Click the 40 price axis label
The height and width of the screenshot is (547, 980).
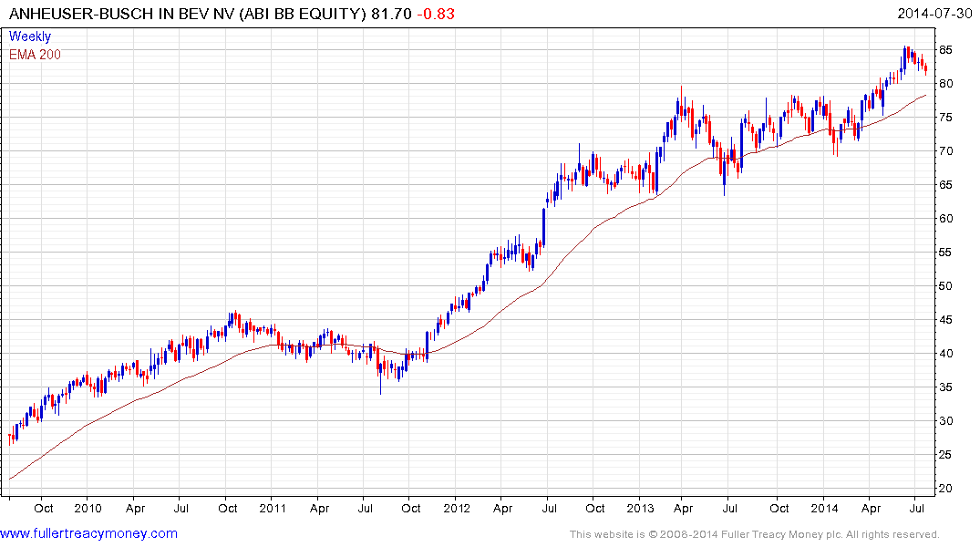[x=945, y=354]
